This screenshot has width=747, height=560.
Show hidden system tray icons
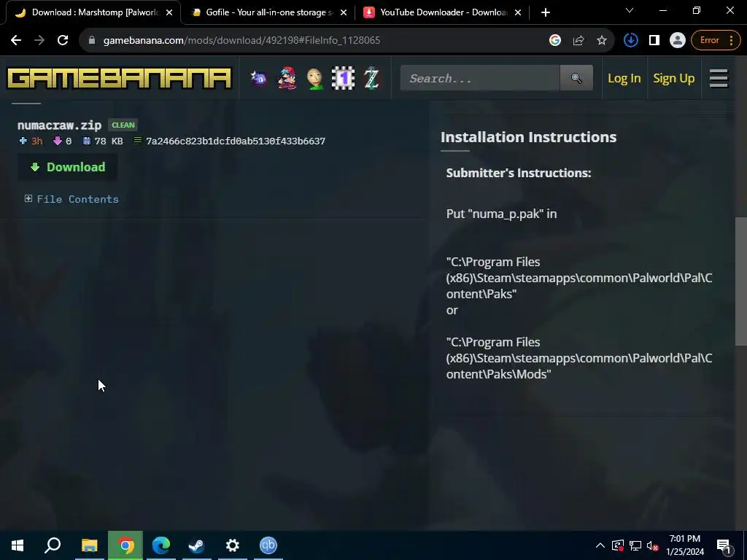tap(600, 545)
